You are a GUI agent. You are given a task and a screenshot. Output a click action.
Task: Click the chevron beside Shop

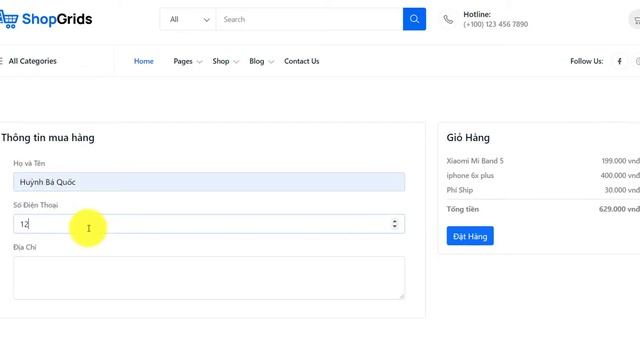coord(236,62)
